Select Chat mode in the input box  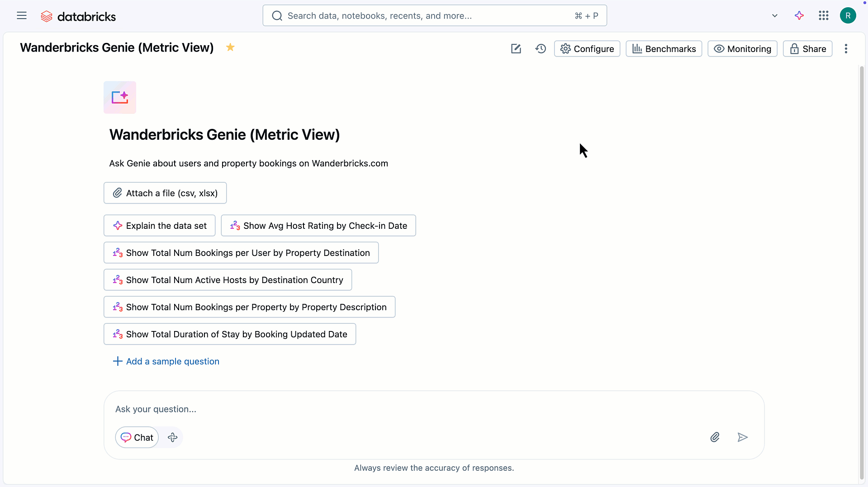pyautogui.click(x=137, y=437)
